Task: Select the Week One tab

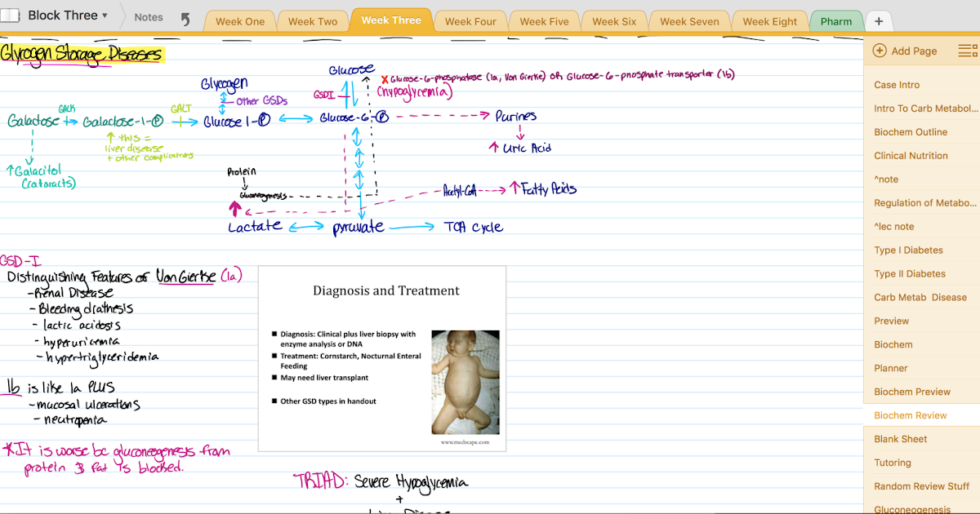Action: pos(239,22)
